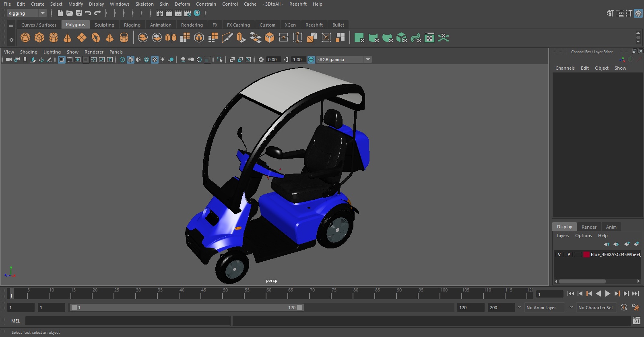The height and width of the screenshot is (337, 644).
Task: Open the Layers menu in Layer Editor
Action: pos(562,236)
